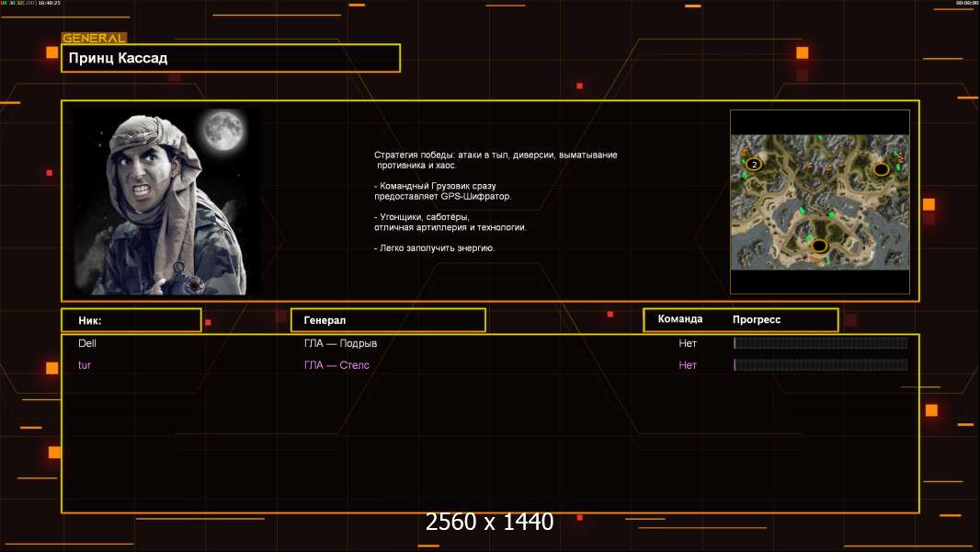Click start position marker number 2 on minimap
The width and height of the screenshot is (980, 552).
(x=754, y=165)
